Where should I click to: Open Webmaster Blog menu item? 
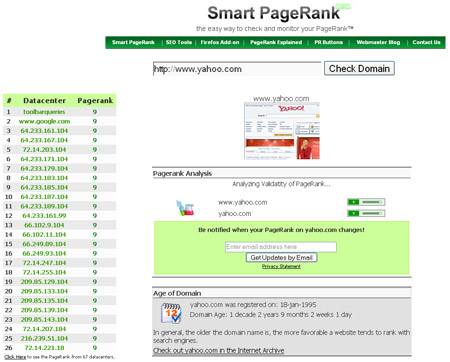pos(378,42)
